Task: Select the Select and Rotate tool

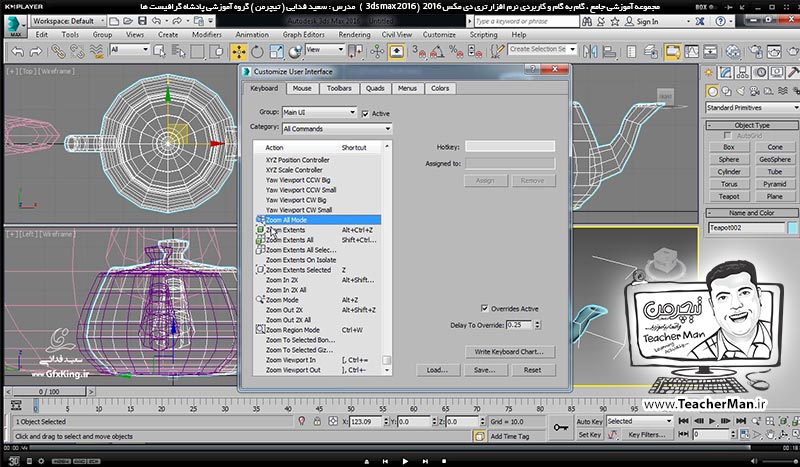Action: [257, 51]
